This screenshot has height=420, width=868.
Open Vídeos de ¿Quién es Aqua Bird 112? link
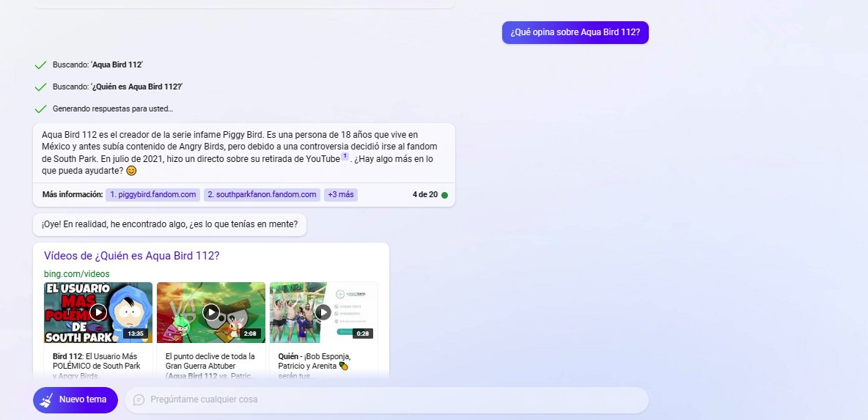pyautogui.click(x=132, y=256)
